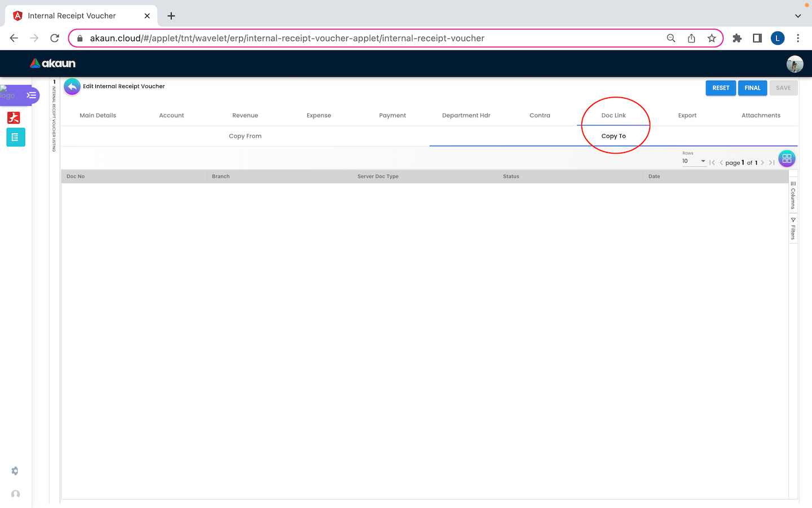Screen dimensions: 812x508
Task: Expand the Filters side panel
Action: click(793, 229)
